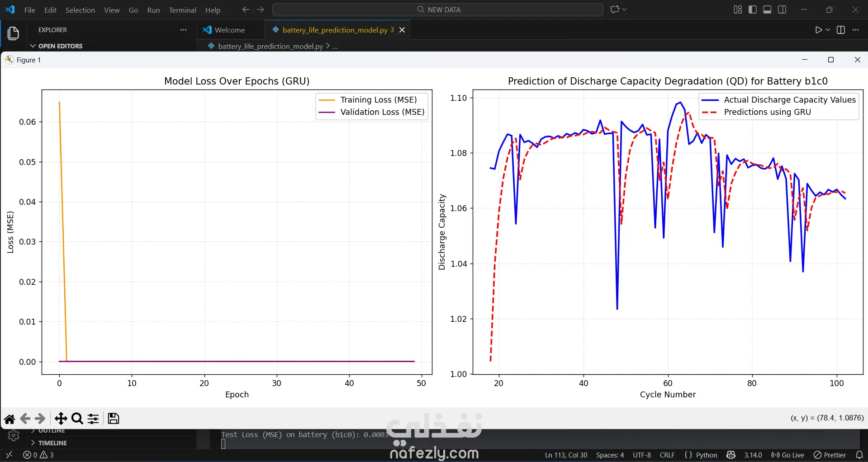Viewport: 868px width, 462px height.
Task: Toggle the bottom panel layout icon
Action: [767, 9]
